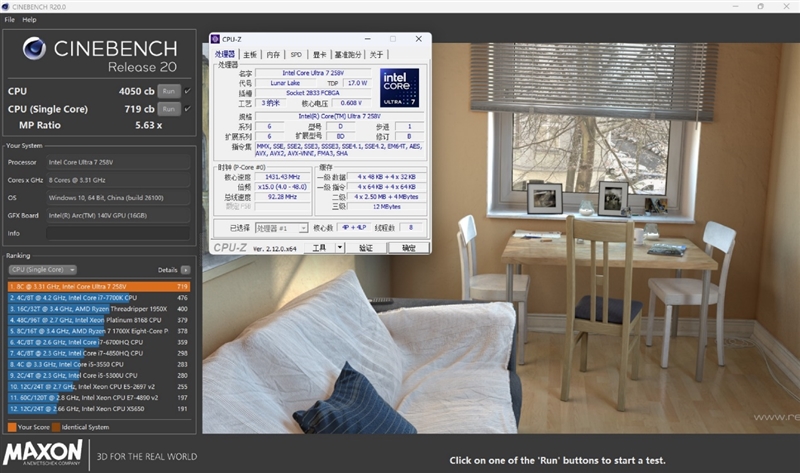Click the Details arrow button in Ranking
800x473 pixels.
click(185, 270)
